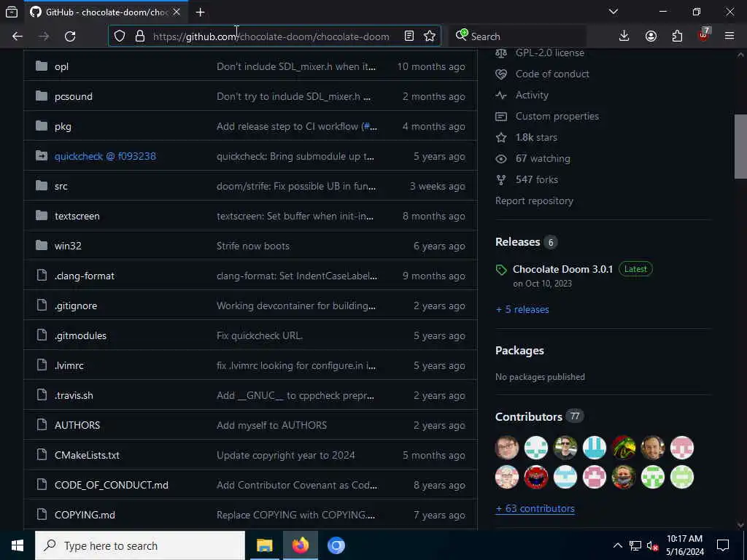
Task: Open the Firefox hamburger menu
Action: (x=729, y=36)
